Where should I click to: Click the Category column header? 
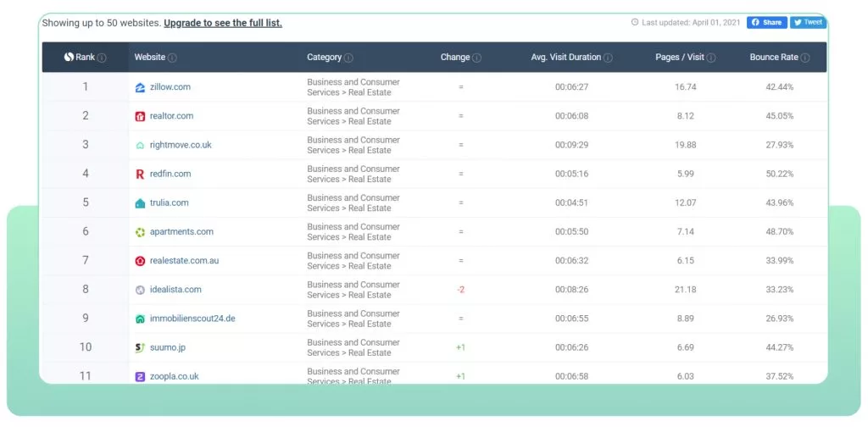[325, 57]
